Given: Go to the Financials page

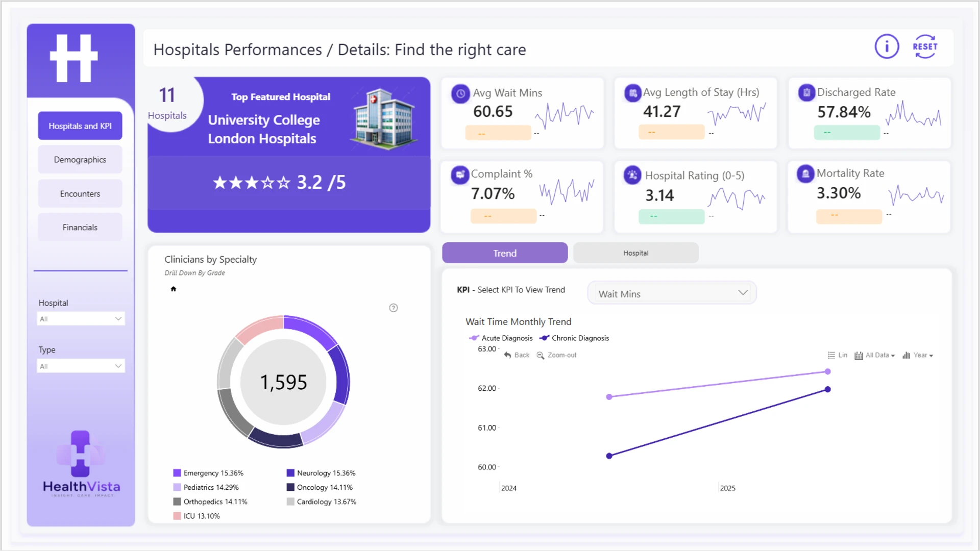Looking at the screenshot, I should tap(80, 228).
